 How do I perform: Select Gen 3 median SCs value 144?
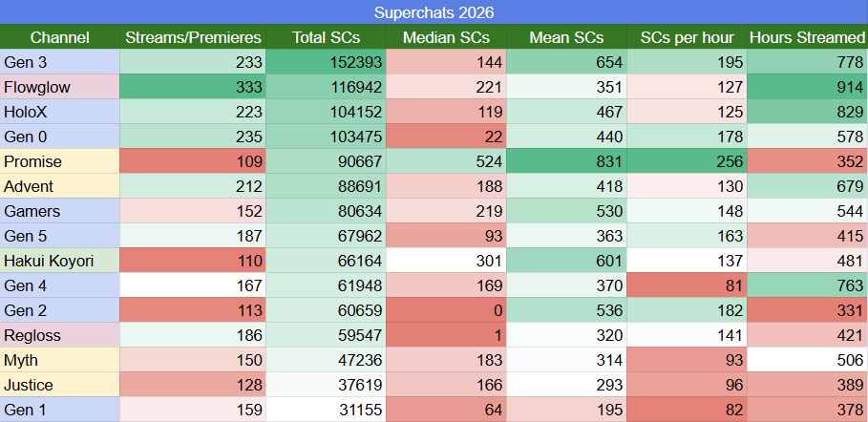pyautogui.click(x=446, y=62)
